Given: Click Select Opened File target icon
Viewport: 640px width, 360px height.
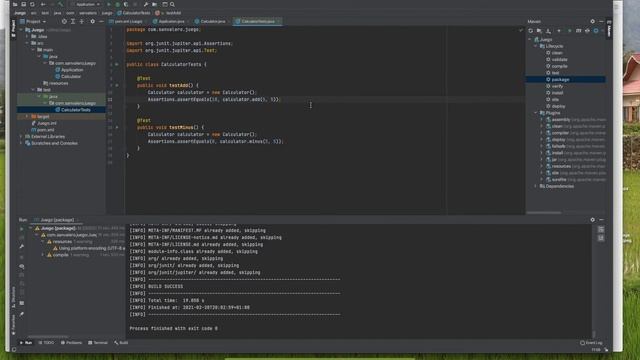Looking at the screenshot, I should coord(64,21).
